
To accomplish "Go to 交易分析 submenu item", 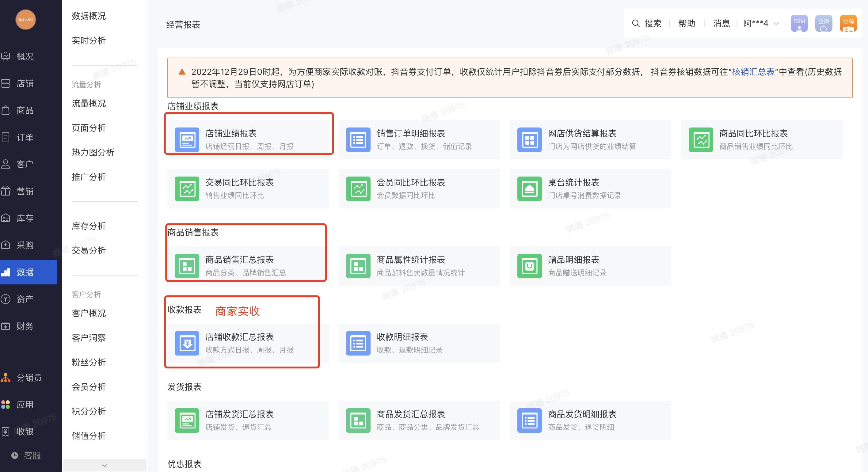I will (89, 250).
